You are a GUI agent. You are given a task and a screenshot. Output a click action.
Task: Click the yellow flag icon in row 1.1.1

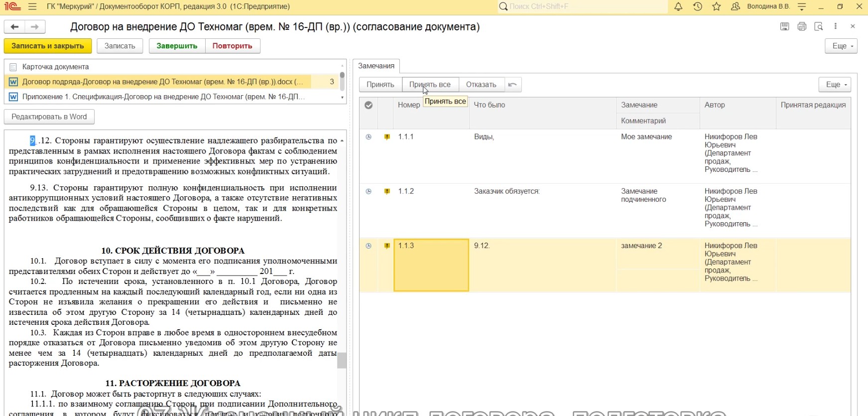(387, 137)
